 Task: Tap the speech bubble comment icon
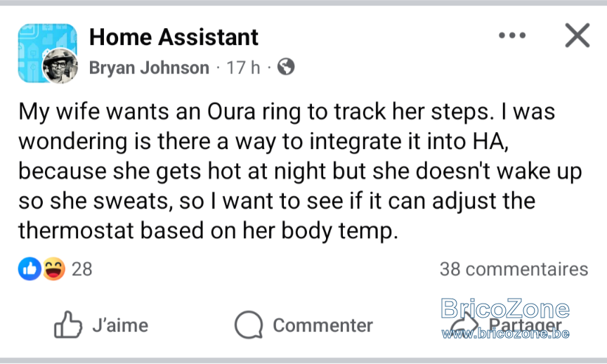(x=249, y=325)
